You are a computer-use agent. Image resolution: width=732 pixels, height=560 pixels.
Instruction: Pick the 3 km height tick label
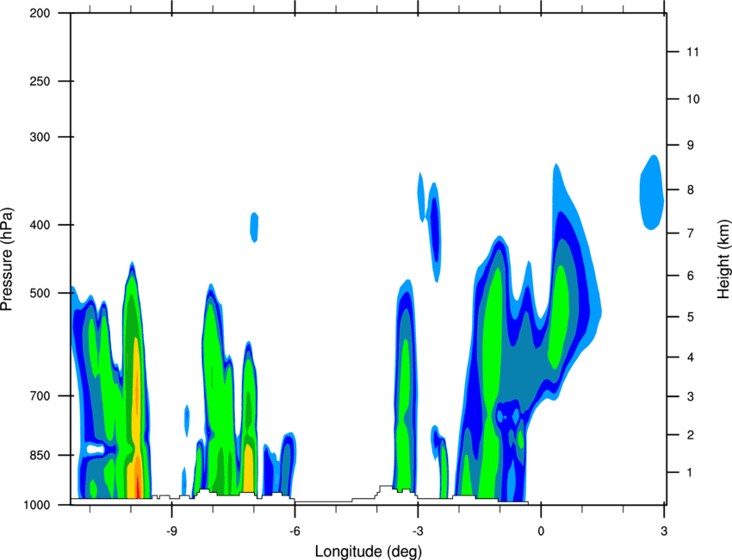click(x=691, y=397)
